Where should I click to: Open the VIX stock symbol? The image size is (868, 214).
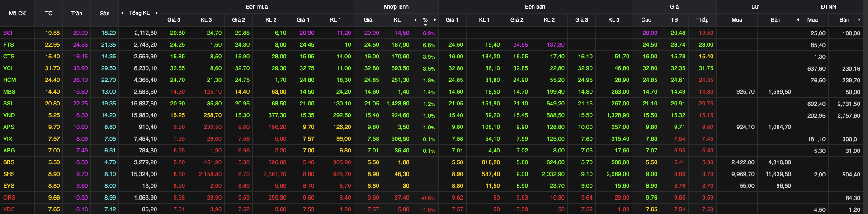point(8,139)
